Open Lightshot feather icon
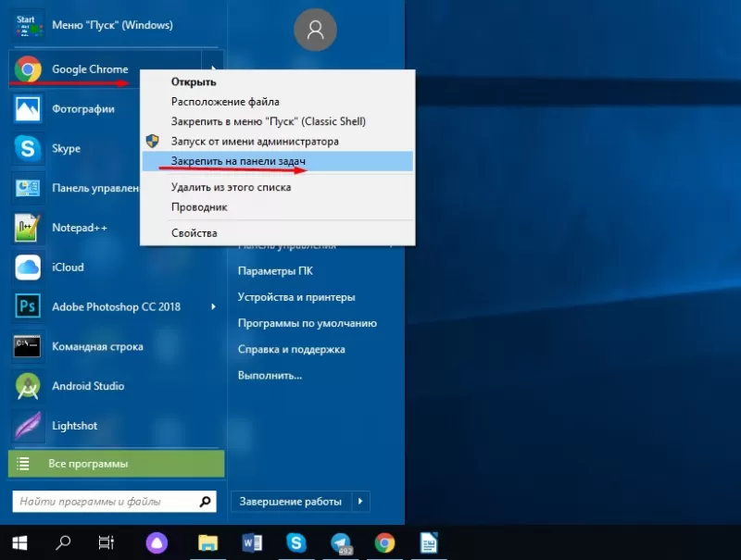 [28, 426]
